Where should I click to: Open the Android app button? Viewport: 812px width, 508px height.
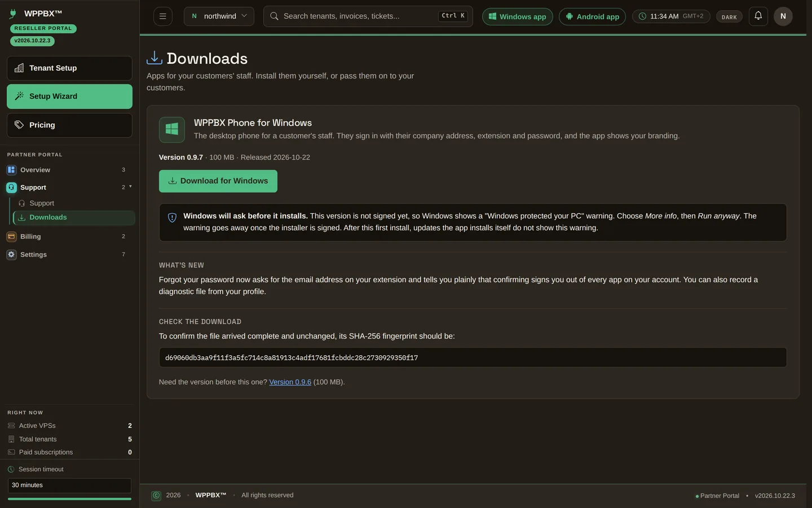coord(592,16)
